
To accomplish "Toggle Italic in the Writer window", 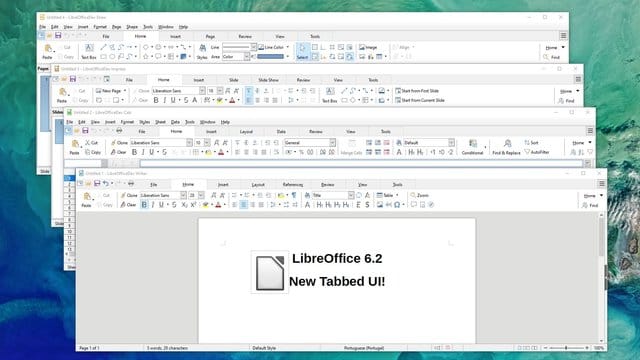I will (x=153, y=205).
